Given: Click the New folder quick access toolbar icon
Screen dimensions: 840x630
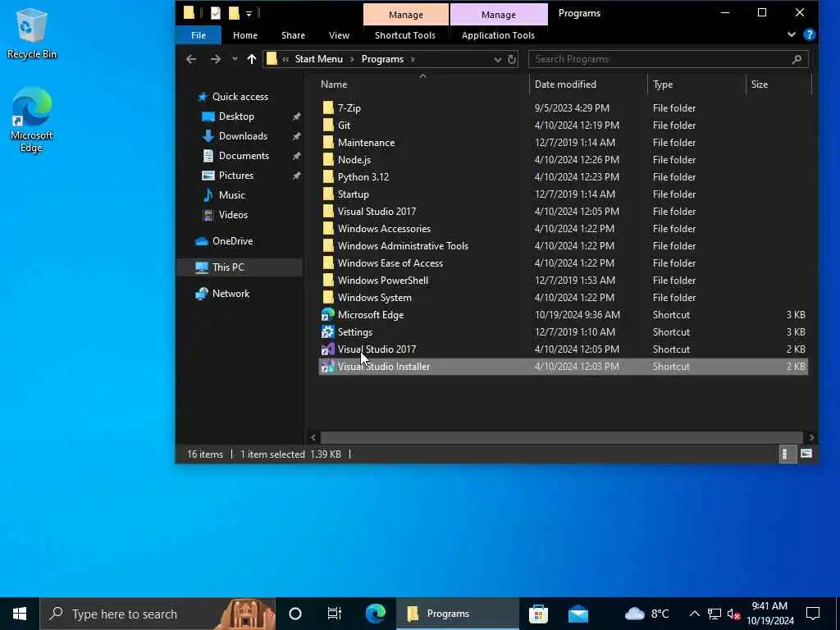Looking at the screenshot, I should 234,13.
